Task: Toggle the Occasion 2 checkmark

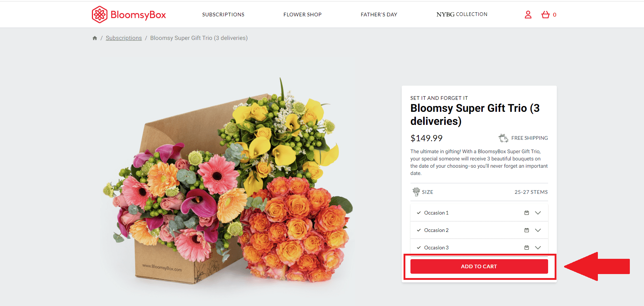Action: 419,230
